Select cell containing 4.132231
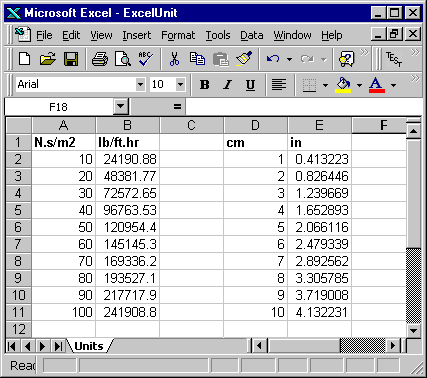The width and height of the screenshot is (427, 378). click(319, 312)
